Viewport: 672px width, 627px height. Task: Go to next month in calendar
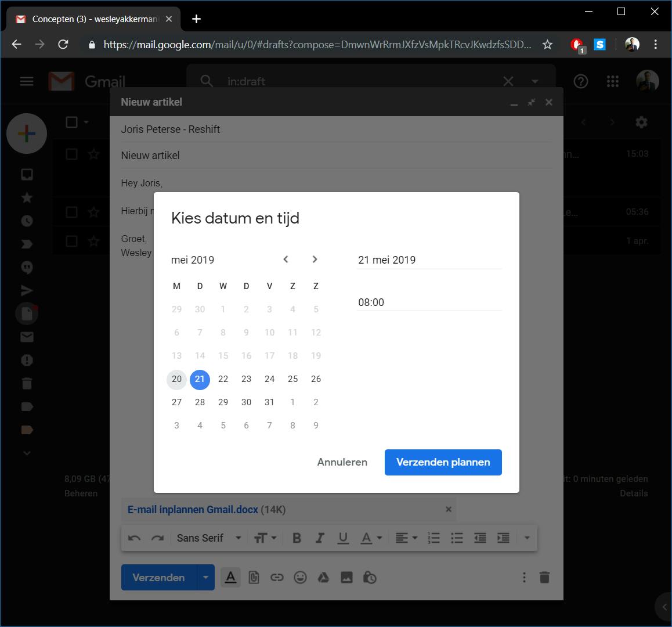[x=315, y=260]
